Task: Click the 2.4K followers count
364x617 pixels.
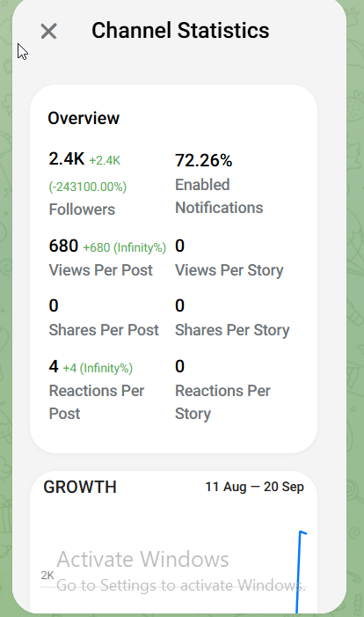Action: coord(67,159)
